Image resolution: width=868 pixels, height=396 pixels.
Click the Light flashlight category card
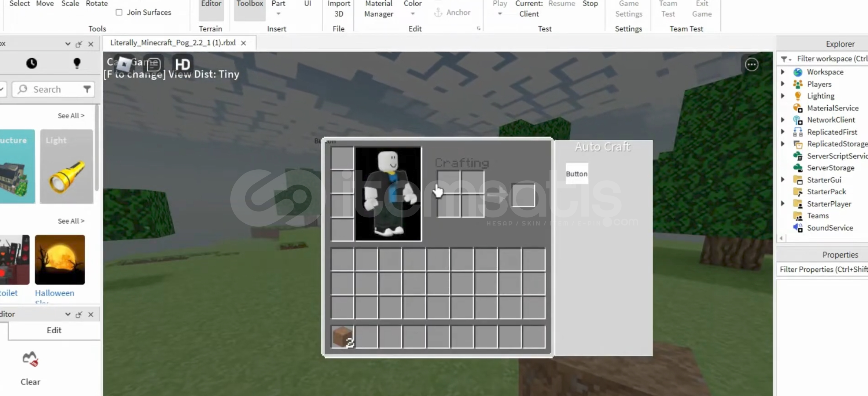tap(66, 166)
